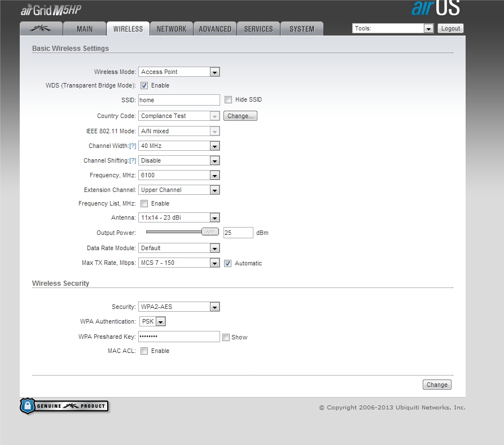Click the Basic Wireless Settings heading

pyautogui.click(x=71, y=48)
